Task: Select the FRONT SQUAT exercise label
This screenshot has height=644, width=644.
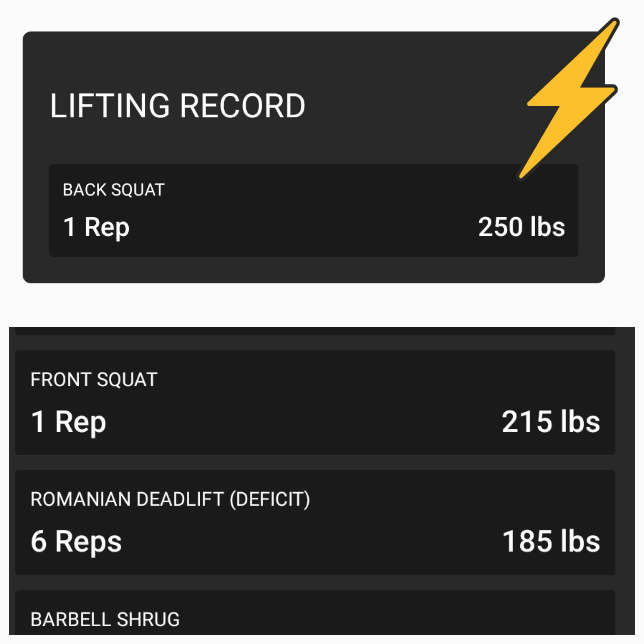Action: coord(94,379)
